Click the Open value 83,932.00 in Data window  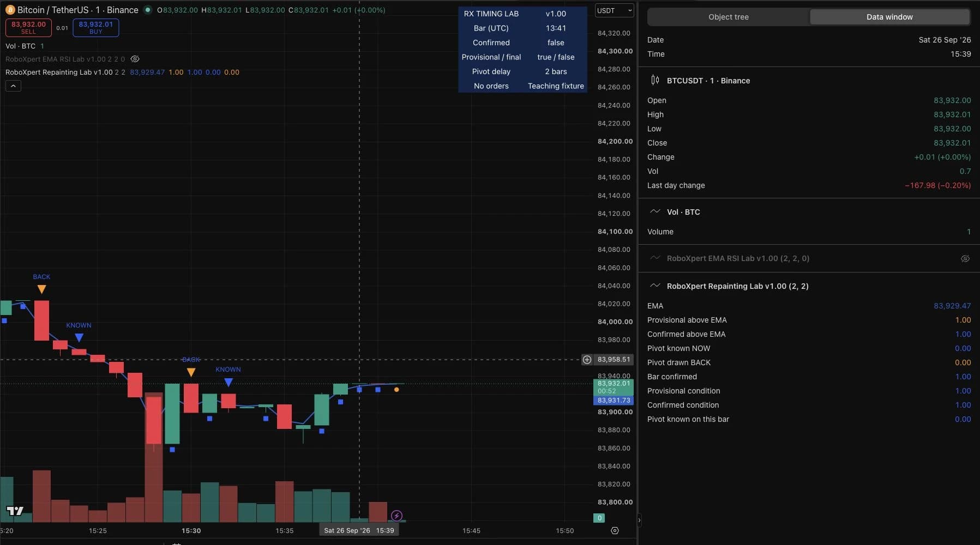point(952,100)
